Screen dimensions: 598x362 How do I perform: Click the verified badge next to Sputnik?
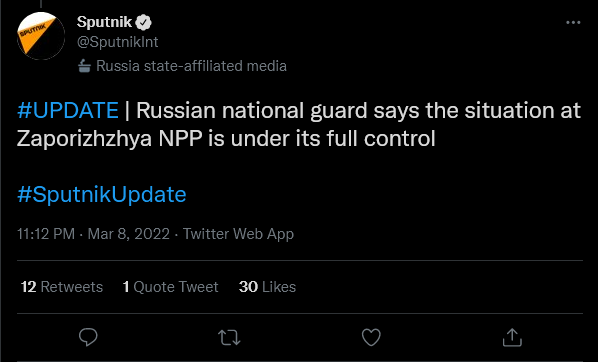pos(143,23)
